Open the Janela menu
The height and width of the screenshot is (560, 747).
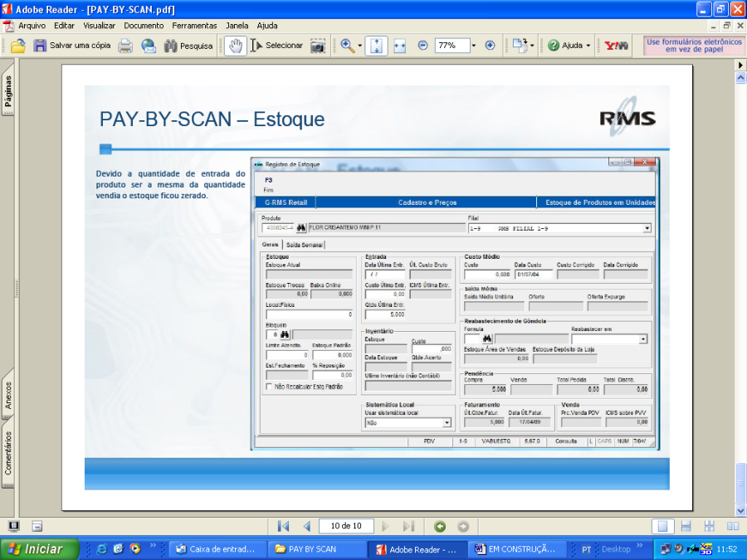click(x=237, y=26)
